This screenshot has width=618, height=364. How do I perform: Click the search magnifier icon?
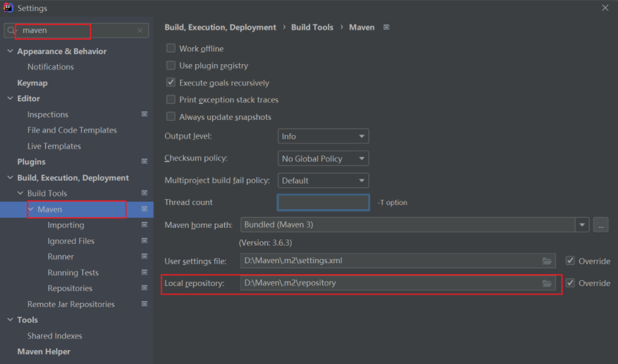pos(10,30)
